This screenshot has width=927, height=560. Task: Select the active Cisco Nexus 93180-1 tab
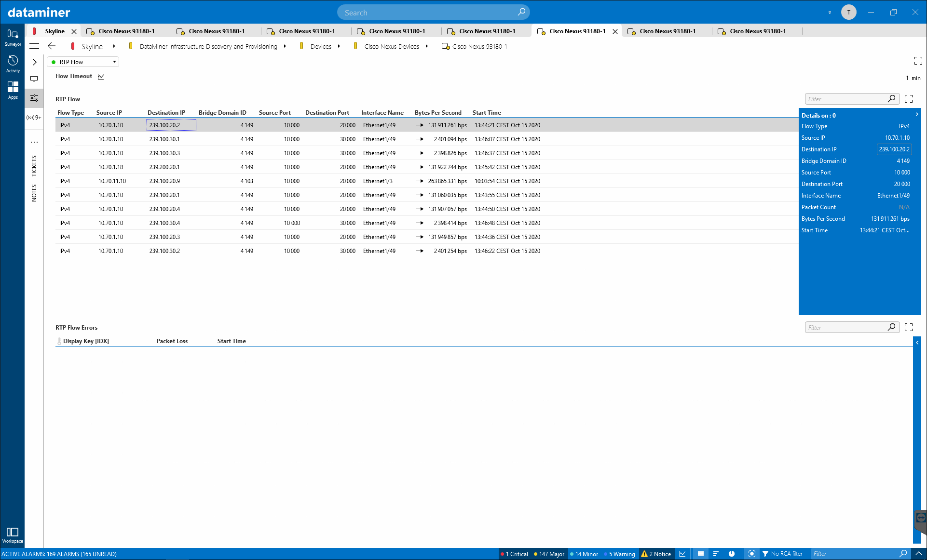(x=577, y=31)
